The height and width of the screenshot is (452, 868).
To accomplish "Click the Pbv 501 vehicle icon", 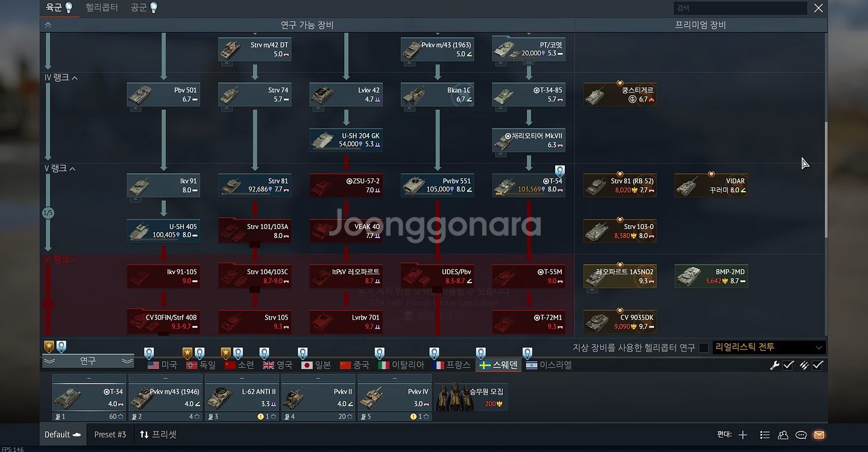I will coord(140,95).
